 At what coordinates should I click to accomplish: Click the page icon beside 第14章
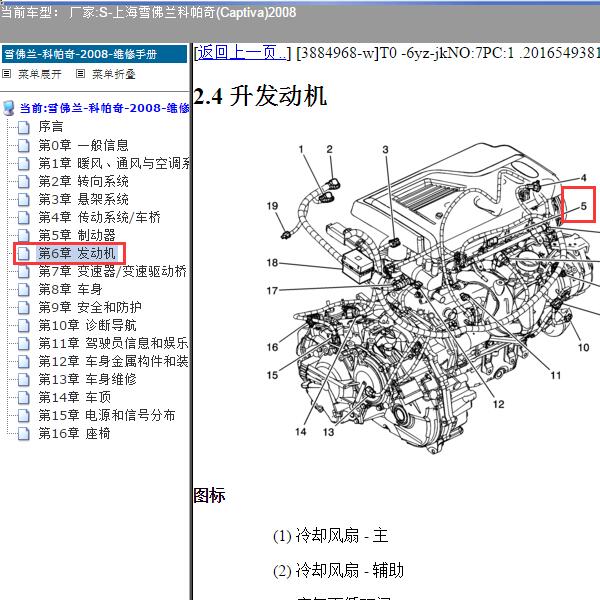click(24, 397)
